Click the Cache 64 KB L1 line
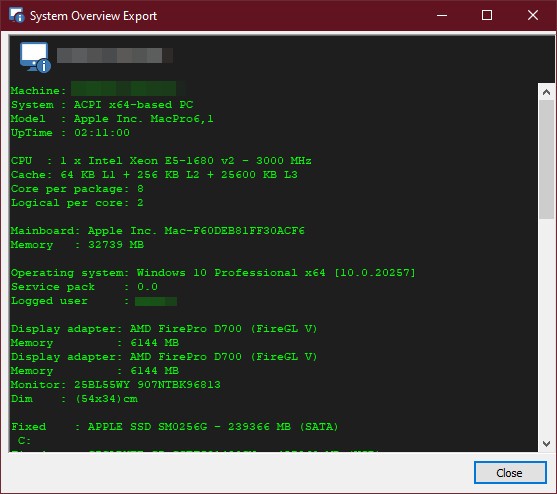Screen dimensions: 557x494 coord(154,175)
